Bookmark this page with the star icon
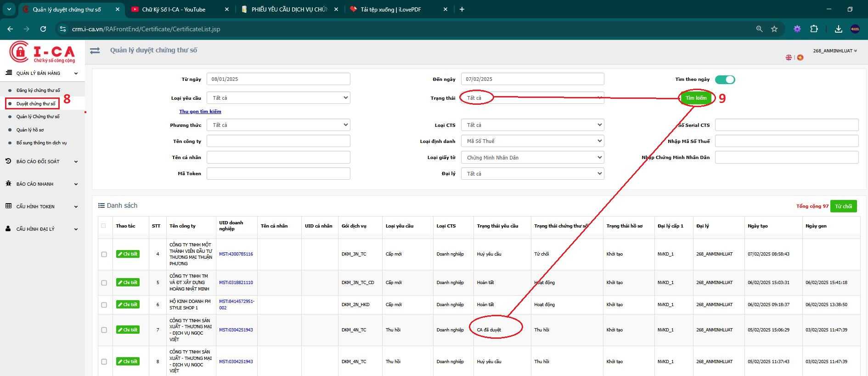 (x=774, y=29)
